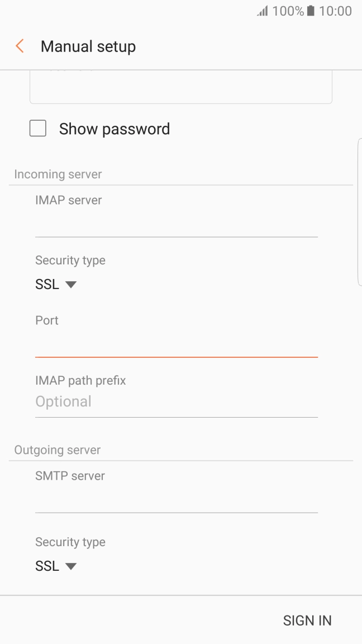Focus the IMAP server input field
The image size is (362, 644).
176,225
